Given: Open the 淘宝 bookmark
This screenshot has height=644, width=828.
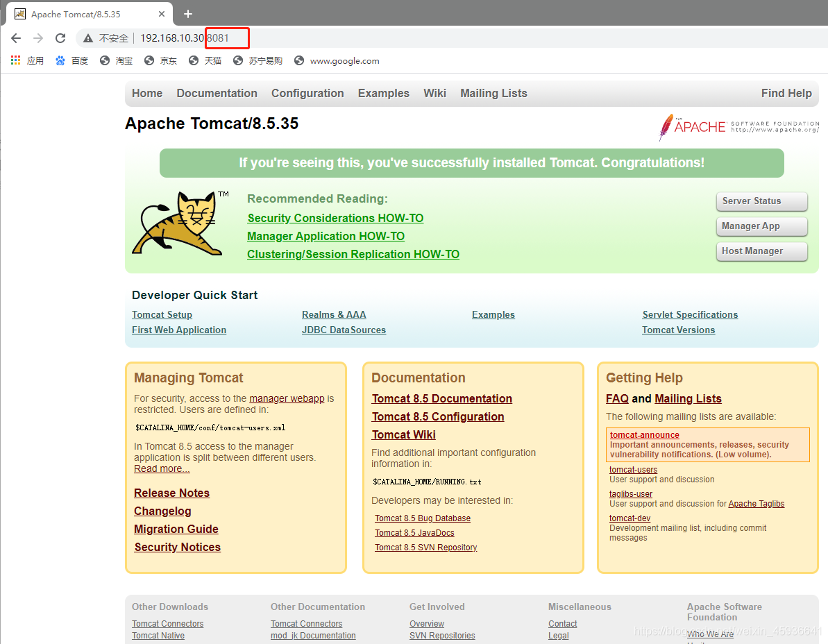Looking at the screenshot, I should [116, 60].
